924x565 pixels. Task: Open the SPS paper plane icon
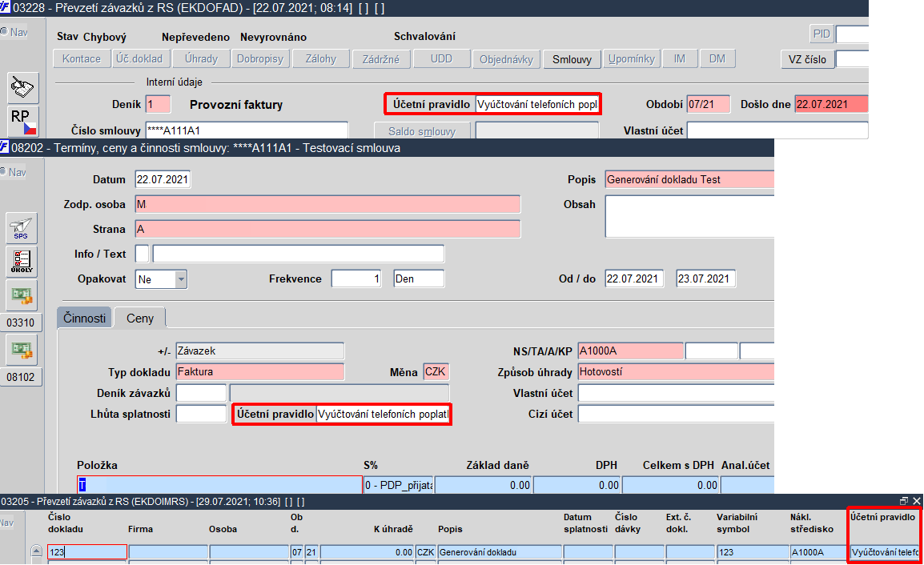21,228
